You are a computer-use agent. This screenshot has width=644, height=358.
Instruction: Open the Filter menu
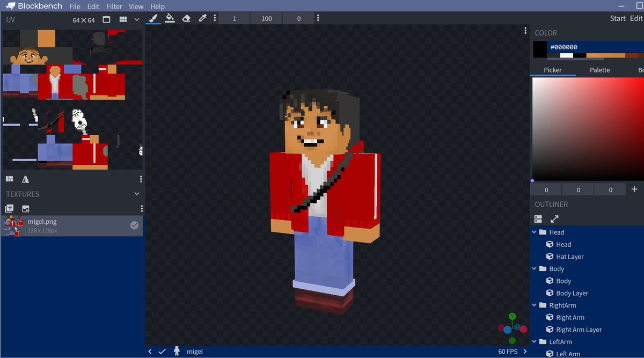point(114,6)
